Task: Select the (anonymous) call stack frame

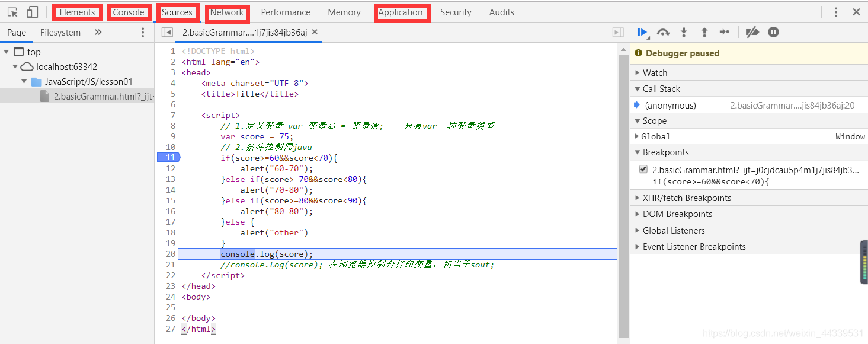Action: click(x=749, y=105)
